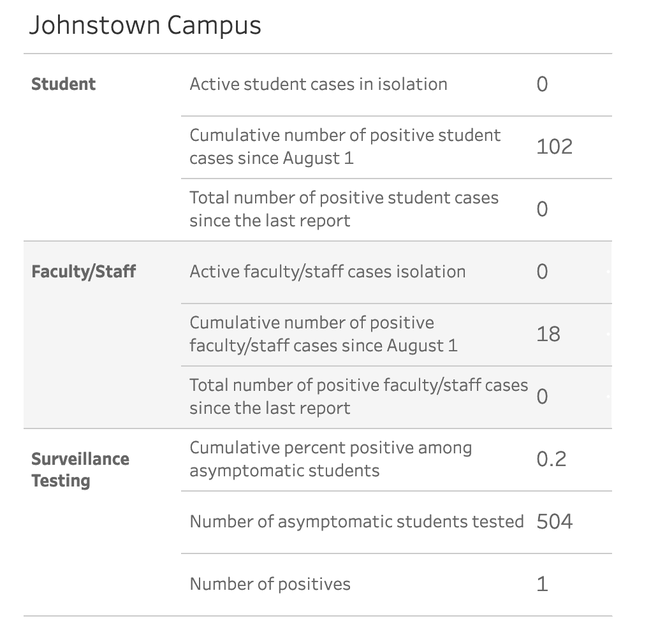658x644 pixels.
Task: Select the Faculty/Staff row header
Action: click(x=84, y=272)
